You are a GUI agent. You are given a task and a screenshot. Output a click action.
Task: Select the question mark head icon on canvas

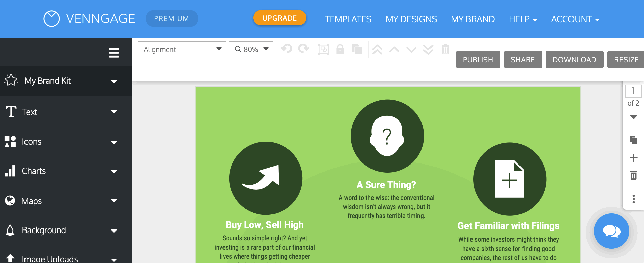pos(387,136)
